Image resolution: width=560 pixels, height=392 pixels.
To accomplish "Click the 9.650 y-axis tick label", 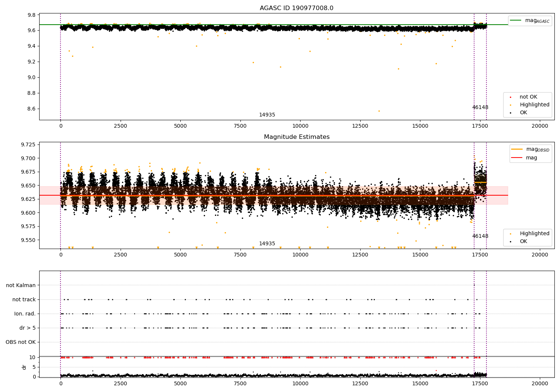I will click(x=28, y=186).
